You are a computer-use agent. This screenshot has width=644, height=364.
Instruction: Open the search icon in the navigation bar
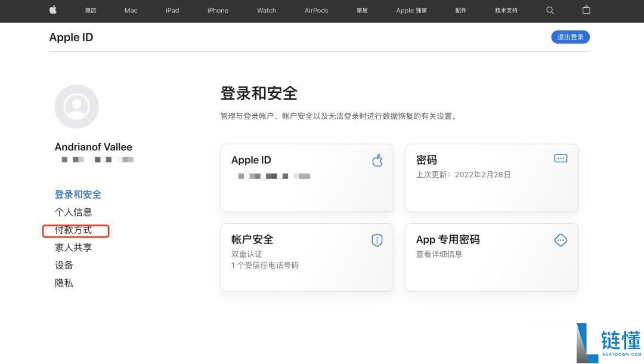point(550,10)
